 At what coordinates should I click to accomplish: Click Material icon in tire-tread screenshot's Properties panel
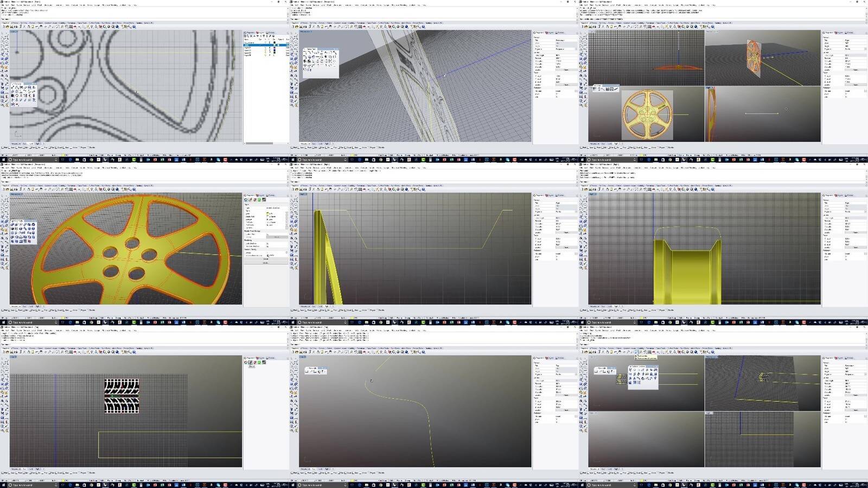coord(251,363)
